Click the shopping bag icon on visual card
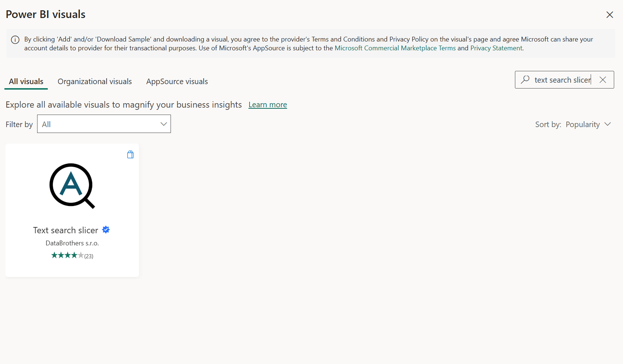Screen dimensions: 623x364 (130, 155)
